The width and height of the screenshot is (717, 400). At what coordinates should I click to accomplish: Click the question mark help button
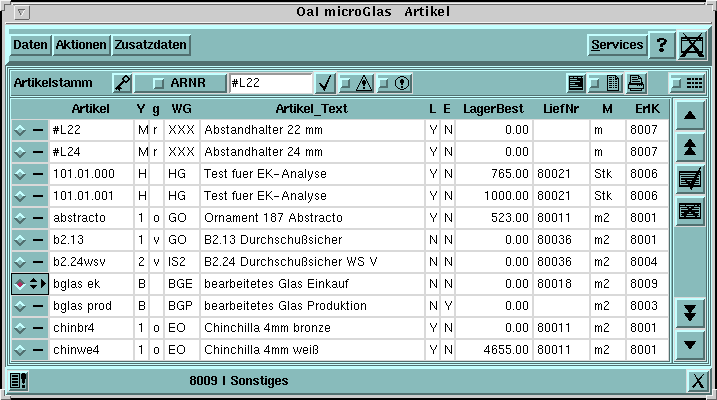point(660,45)
